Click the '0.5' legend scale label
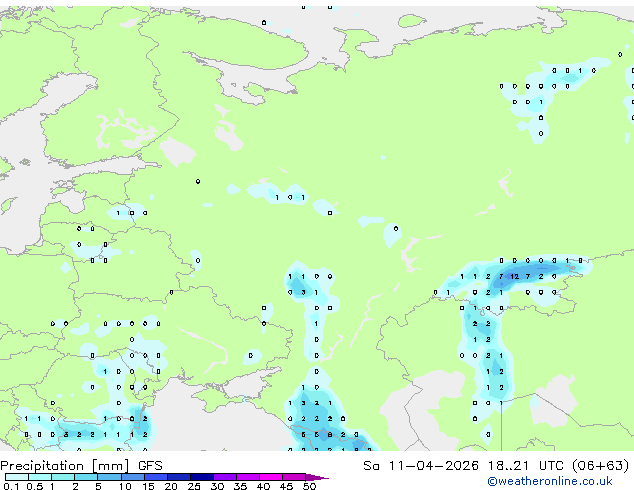This screenshot has height=490, width=634. click(x=35, y=486)
